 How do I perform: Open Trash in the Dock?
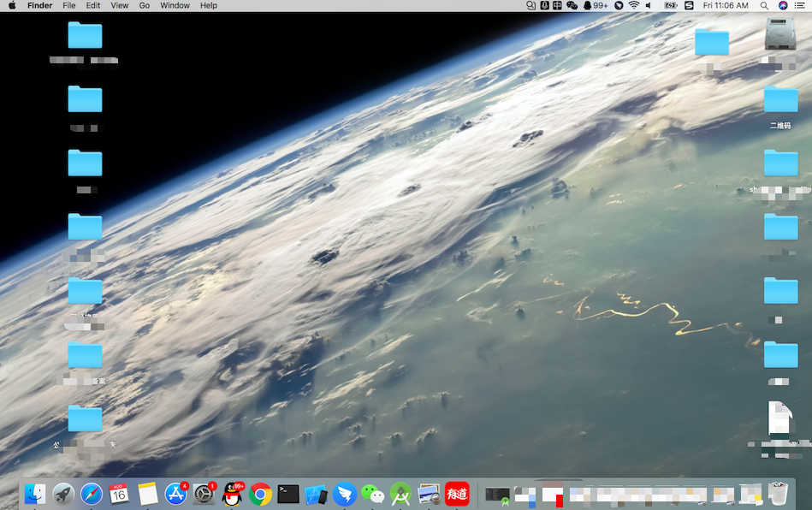pos(778,494)
